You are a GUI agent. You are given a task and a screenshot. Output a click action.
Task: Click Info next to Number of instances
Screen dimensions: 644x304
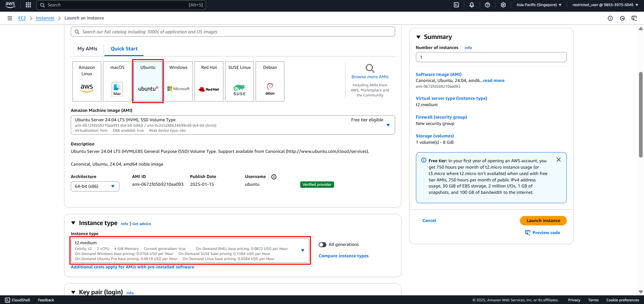tap(468, 48)
